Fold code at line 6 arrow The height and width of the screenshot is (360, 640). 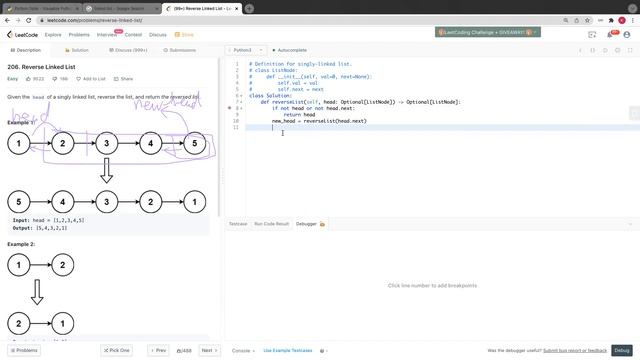pyautogui.click(x=241, y=96)
